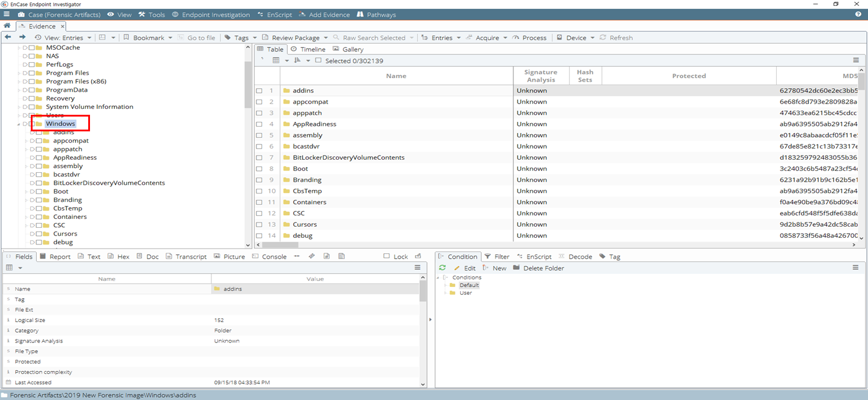Image resolution: width=868 pixels, height=400 pixels.
Task: Click the first document icon after Console tab
Action: 327,256
